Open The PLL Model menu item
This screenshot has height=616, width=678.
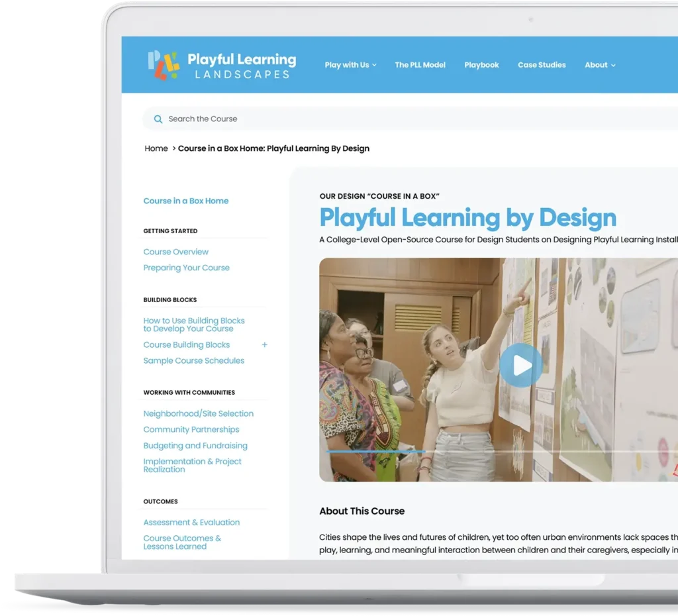[420, 65]
